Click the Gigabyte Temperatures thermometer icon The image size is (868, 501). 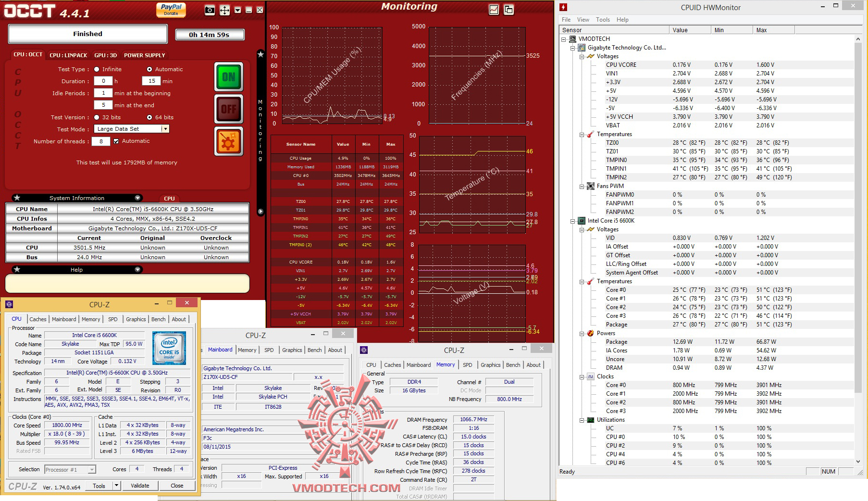click(x=591, y=134)
